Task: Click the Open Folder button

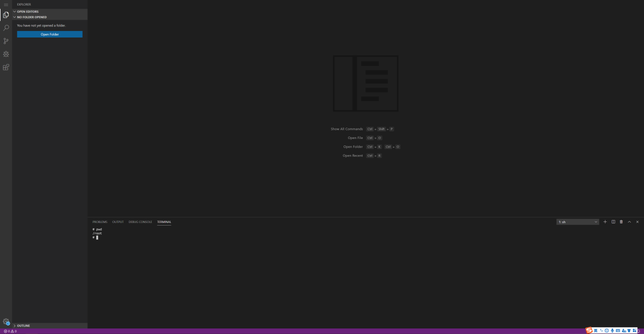Action: point(50,34)
